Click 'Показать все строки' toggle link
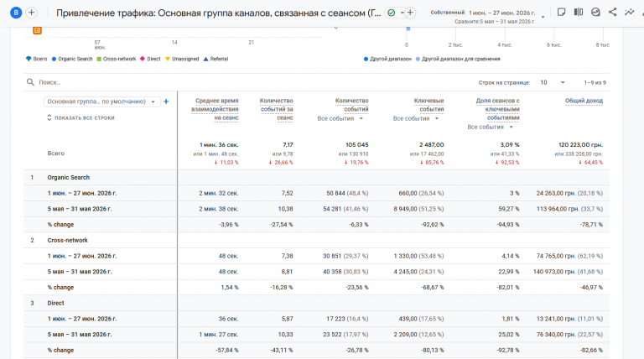The image size is (644, 359). (80, 118)
